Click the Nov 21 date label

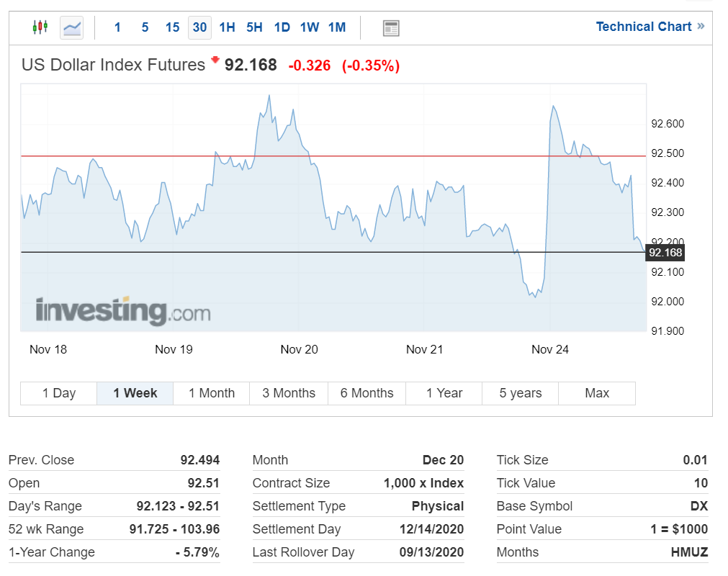(424, 349)
